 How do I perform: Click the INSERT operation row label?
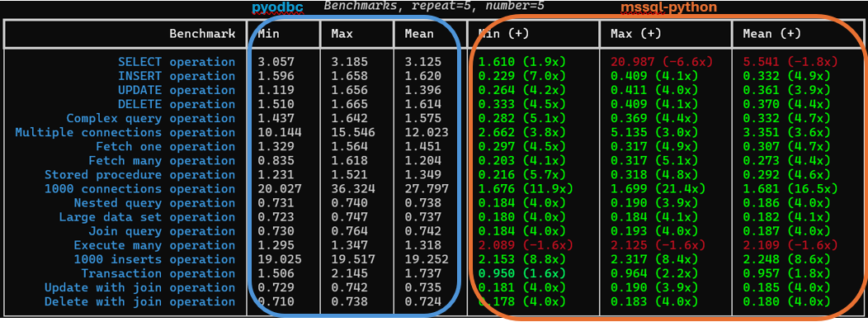(x=177, y=76)
